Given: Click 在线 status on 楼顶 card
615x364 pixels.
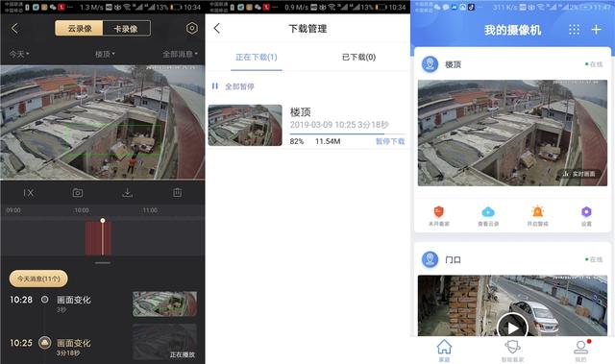Looking at the screenshot, I should tap(594, 64).
